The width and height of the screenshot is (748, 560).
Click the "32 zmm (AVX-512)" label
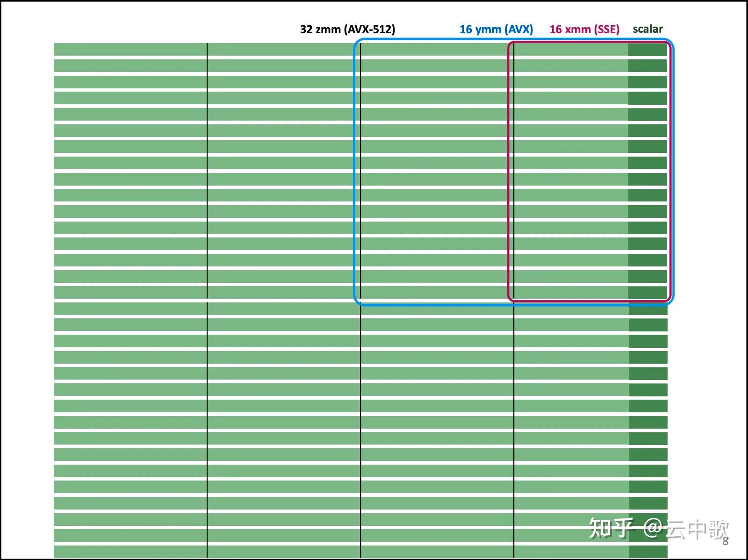tap(347, 29)
